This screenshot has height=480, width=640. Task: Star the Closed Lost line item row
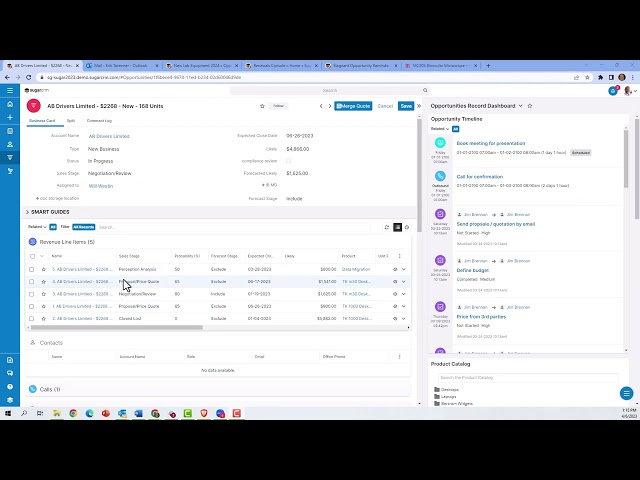(x=44, y=318)
